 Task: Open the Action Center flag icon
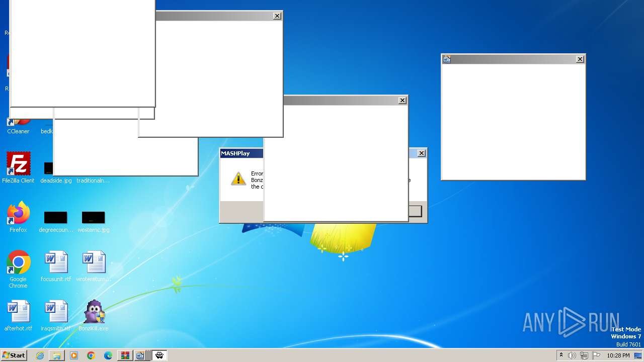pyautogui.click(x=596, y=355)
